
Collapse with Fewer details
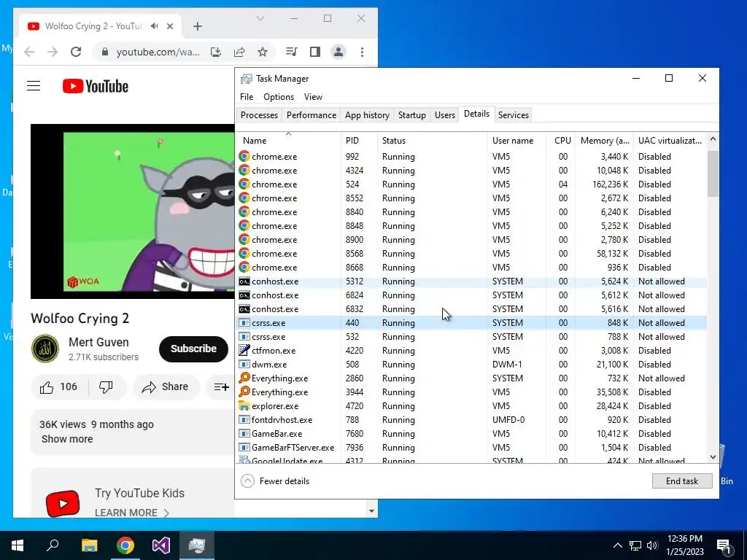click(x=275, y=481)
